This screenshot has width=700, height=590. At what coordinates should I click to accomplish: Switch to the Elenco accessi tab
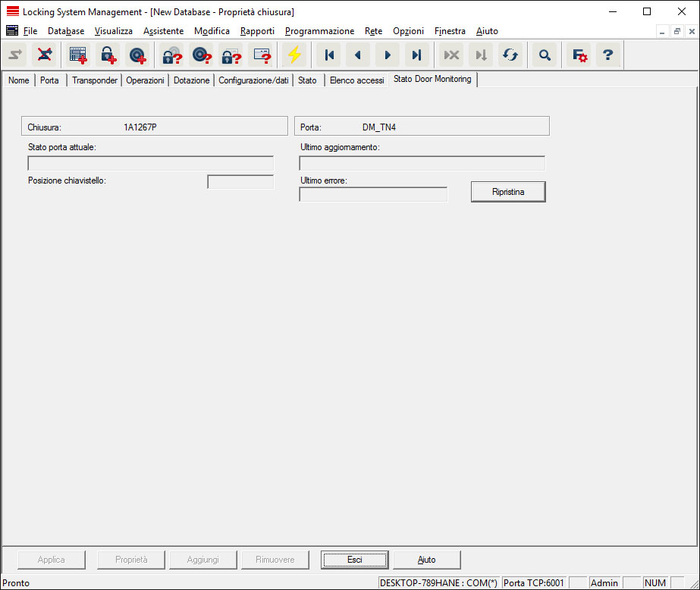[356, 80]
